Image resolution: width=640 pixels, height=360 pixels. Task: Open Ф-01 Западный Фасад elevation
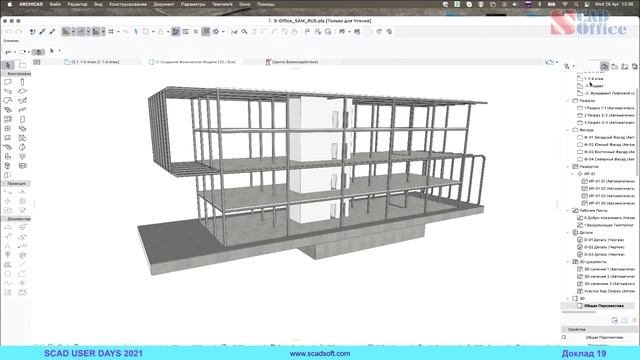pos(606,138)
